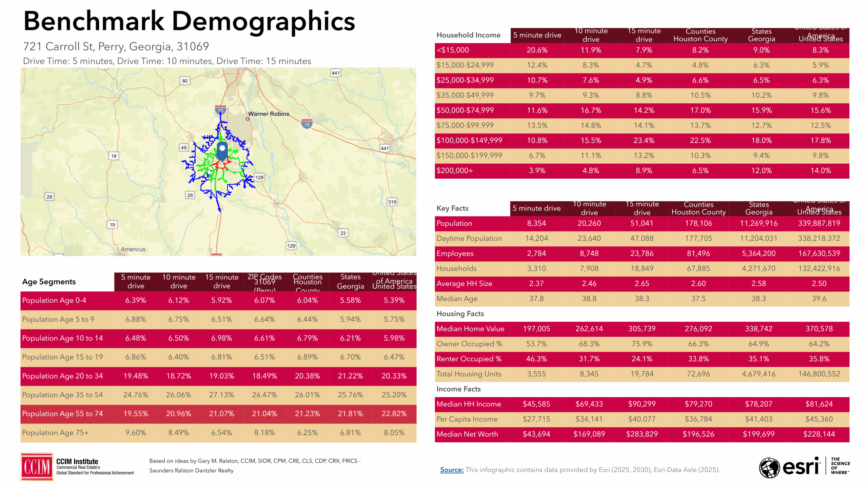Click the Warner Robins city label
This screenshot has height=488, width=868.
[x=269, y=114]
